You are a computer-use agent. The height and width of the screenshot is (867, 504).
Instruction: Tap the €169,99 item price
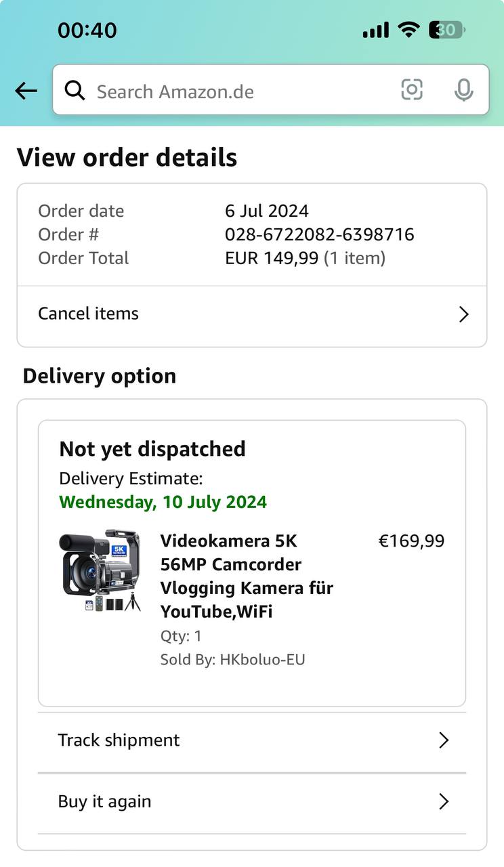(411, 541)
